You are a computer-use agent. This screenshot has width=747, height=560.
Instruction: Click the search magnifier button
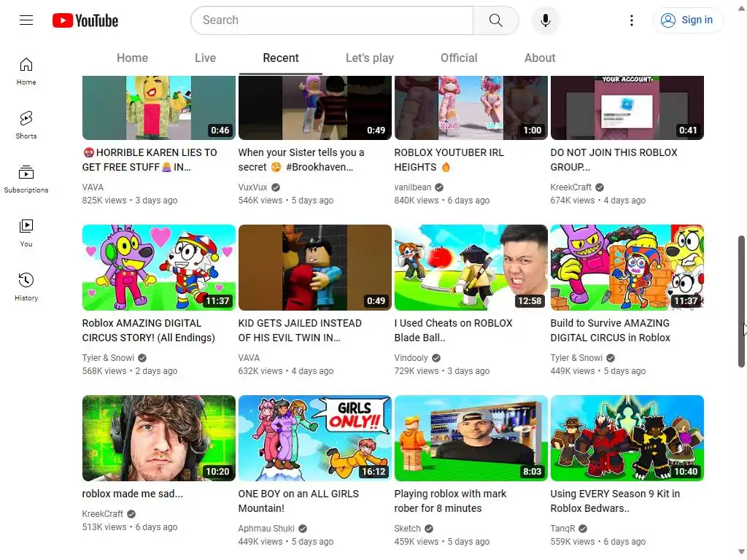495,20
